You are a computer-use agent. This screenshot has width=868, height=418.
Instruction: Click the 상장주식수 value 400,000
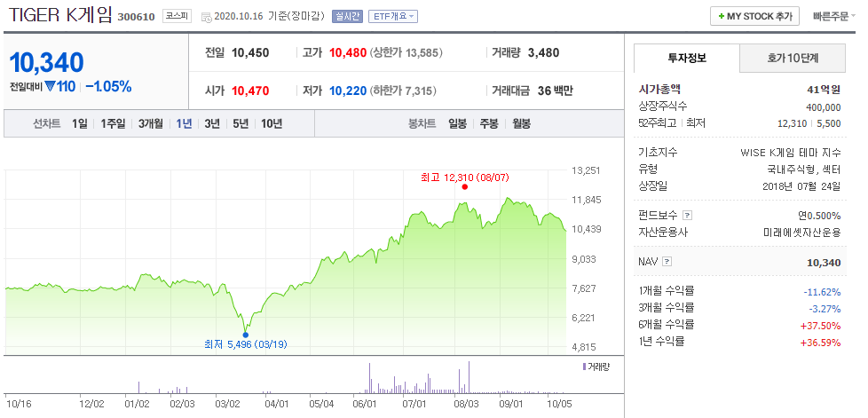coord(823,107)
